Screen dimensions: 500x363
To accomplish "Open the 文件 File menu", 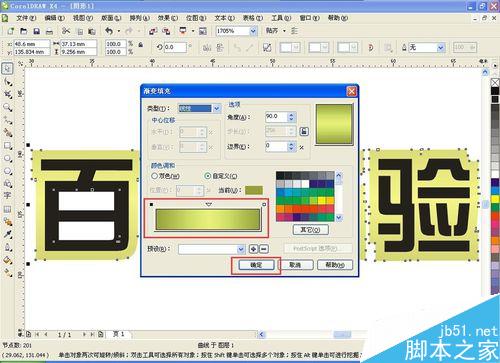I will click(x=26, y=18).
